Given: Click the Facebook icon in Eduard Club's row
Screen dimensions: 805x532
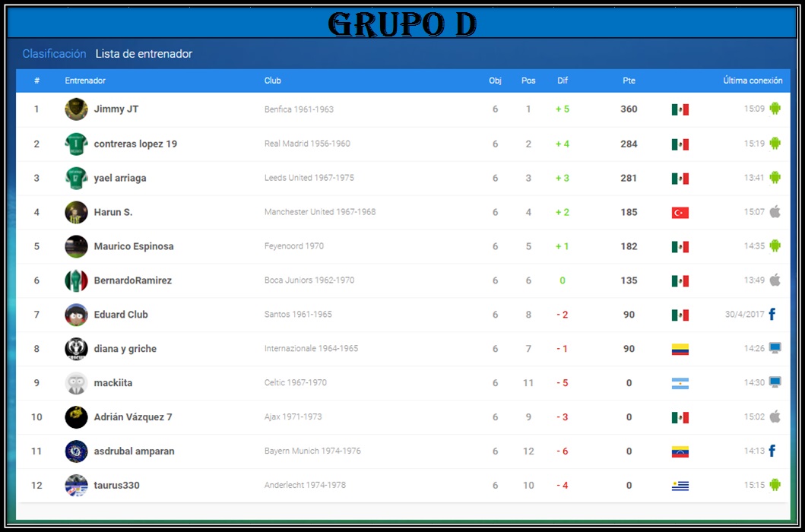Looking at the screenshot, I should (772, 314).
